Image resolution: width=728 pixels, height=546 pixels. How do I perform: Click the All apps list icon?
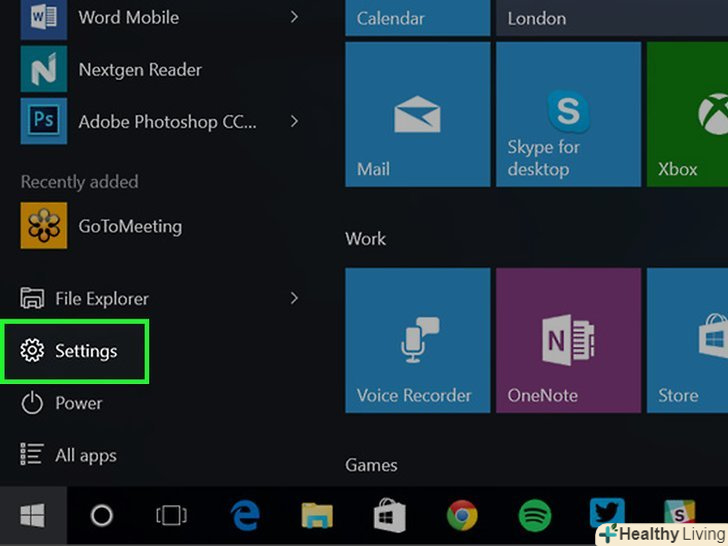[x=32, y=454]
